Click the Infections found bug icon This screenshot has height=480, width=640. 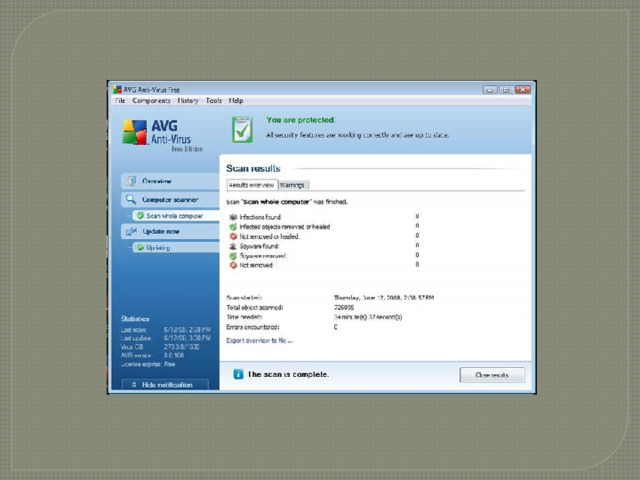pos(233,217)
